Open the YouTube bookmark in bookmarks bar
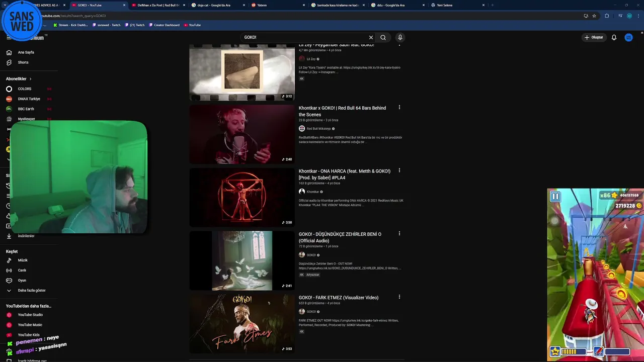Viewport: 644px width, 362px height. pyautogui.click(x=192, y=25)
